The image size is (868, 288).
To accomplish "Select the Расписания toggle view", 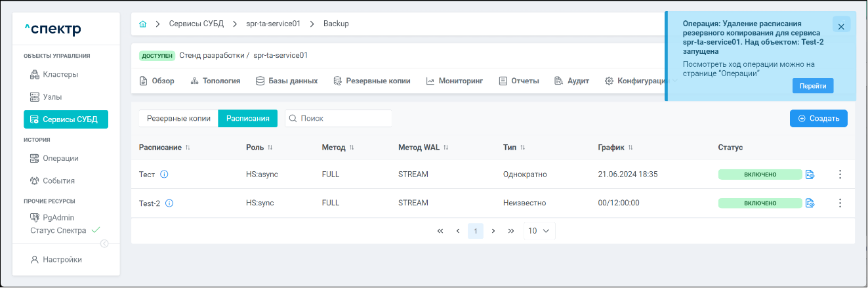I will tap(248, 119).
